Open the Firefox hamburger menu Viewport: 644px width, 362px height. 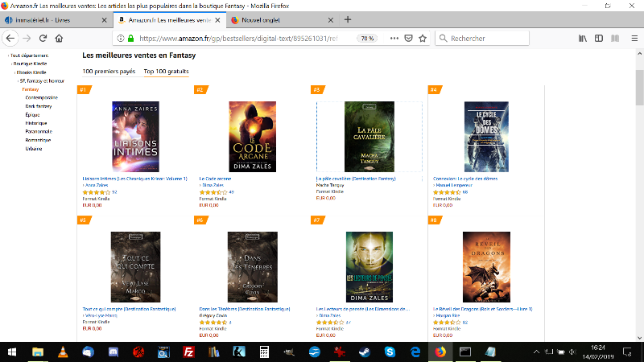pos(632,38)
